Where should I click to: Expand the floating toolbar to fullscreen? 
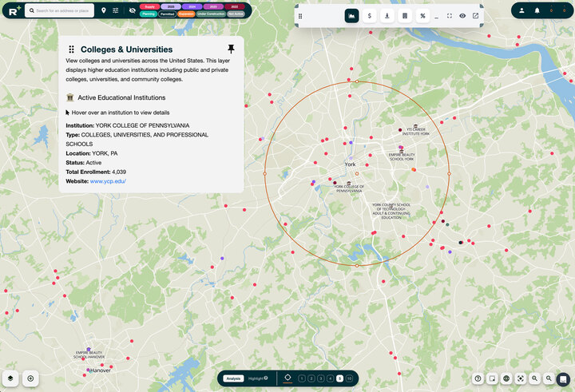[x=450, y=16]
